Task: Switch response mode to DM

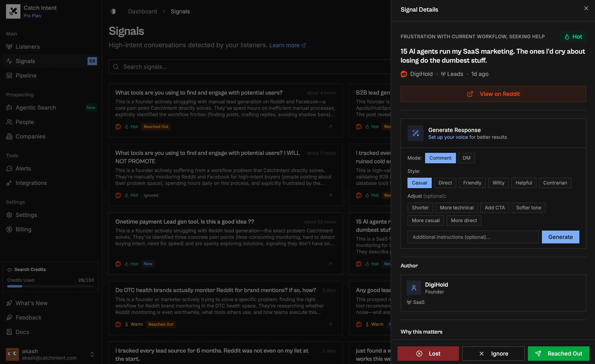Action: click(x=466, y=158)
